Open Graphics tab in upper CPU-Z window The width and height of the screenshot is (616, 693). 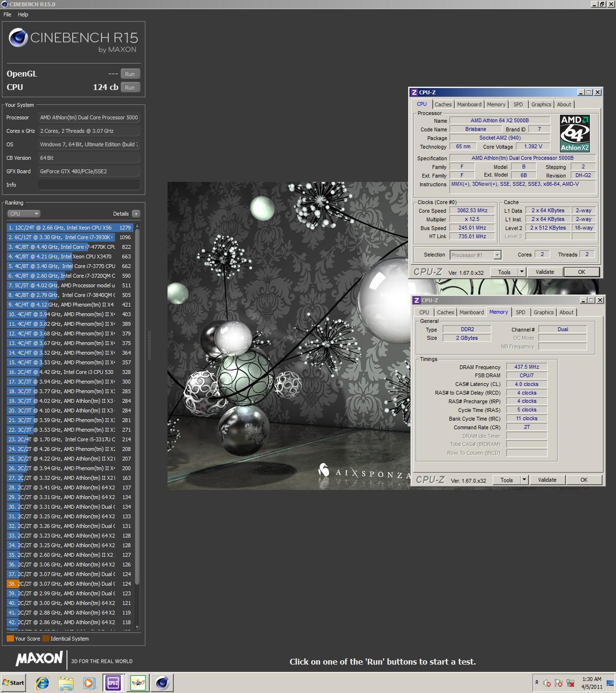point(541,104)
